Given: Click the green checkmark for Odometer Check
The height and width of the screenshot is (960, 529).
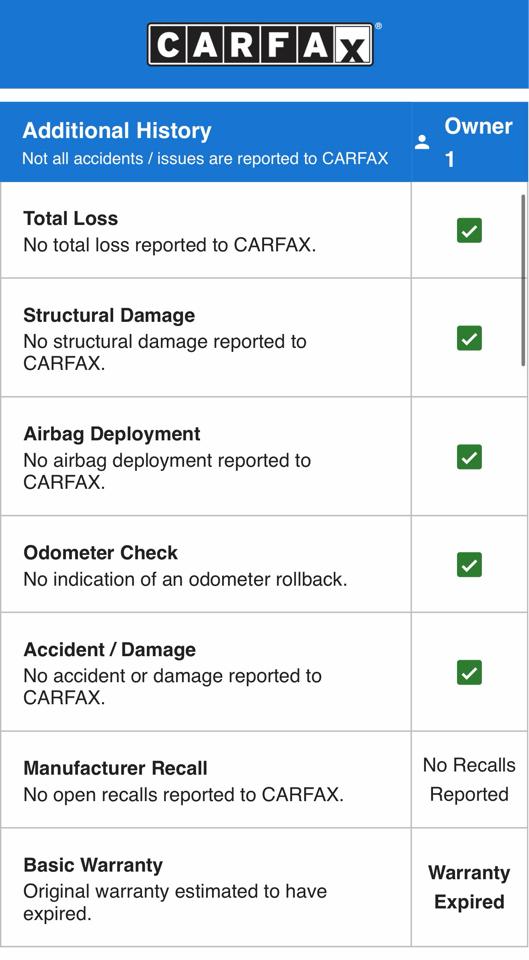Looking at the screenshot, I should pyautogui.click(x=469, y=564).
